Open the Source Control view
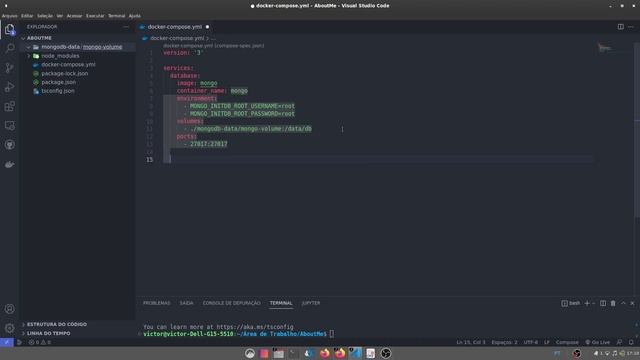 pyautogui.click(x=9, y=67)
